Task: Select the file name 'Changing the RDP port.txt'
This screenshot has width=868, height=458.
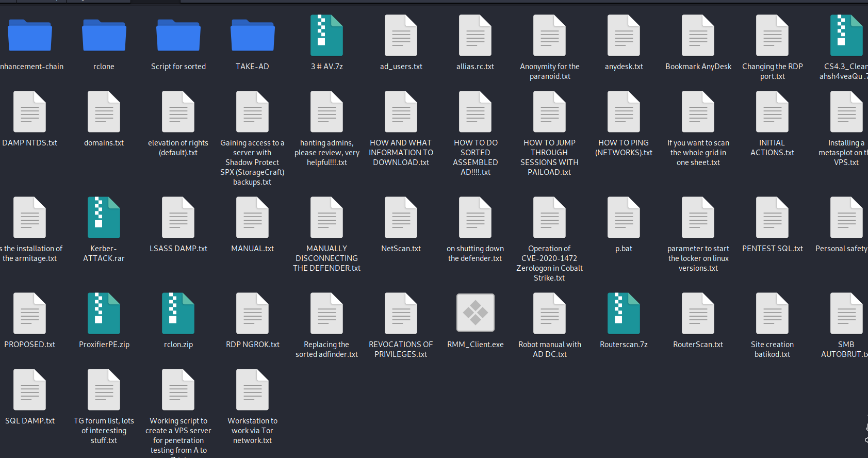Action: [x=773, y=72]
